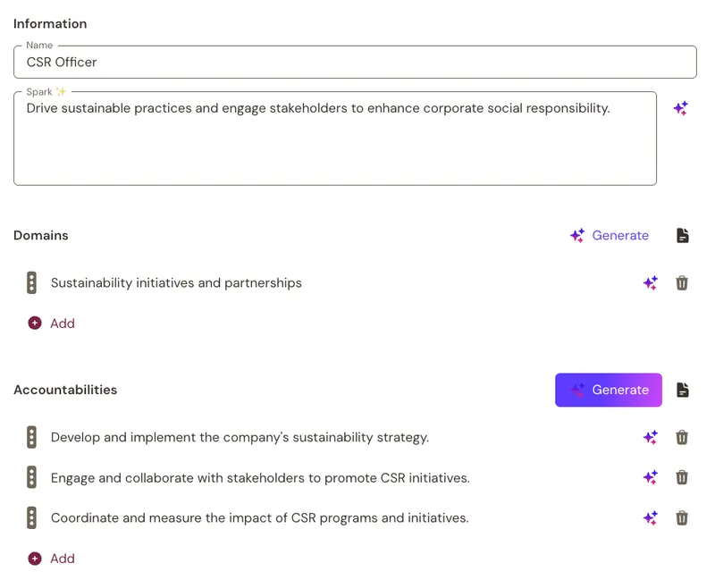This screenshot has height=588, width=715.
Task: Delete the sustainability strategy accountability
Action: point(682,438)
